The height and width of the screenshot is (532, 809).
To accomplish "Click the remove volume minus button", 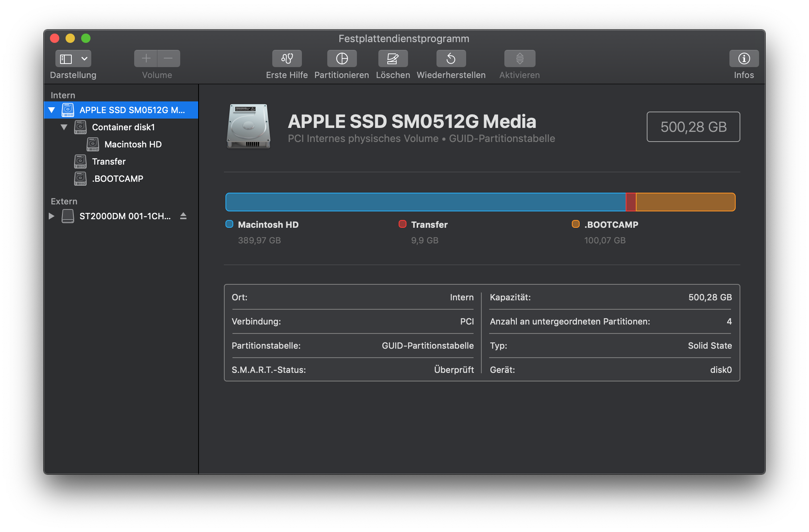I will click(x=169, y=59).
